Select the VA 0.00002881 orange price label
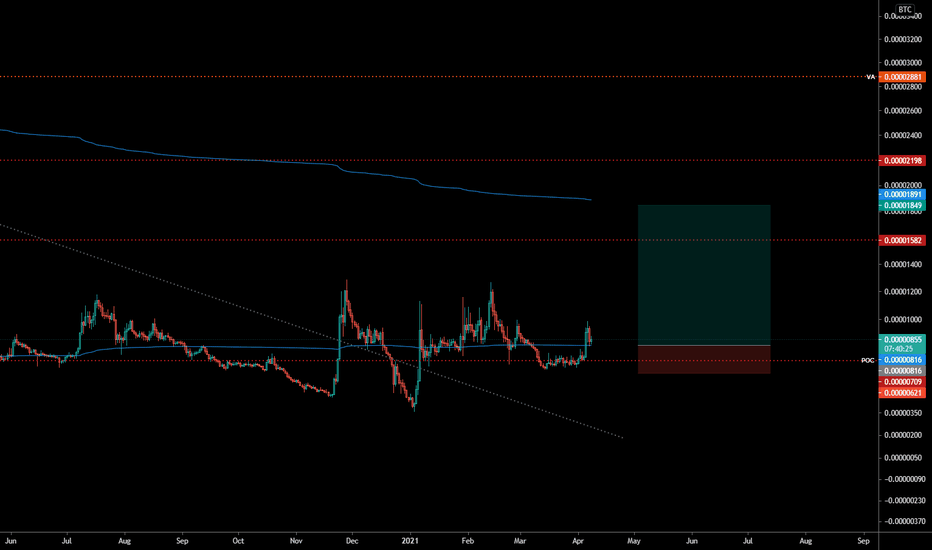Screen dimensions: 932x550 coord(902,77)
